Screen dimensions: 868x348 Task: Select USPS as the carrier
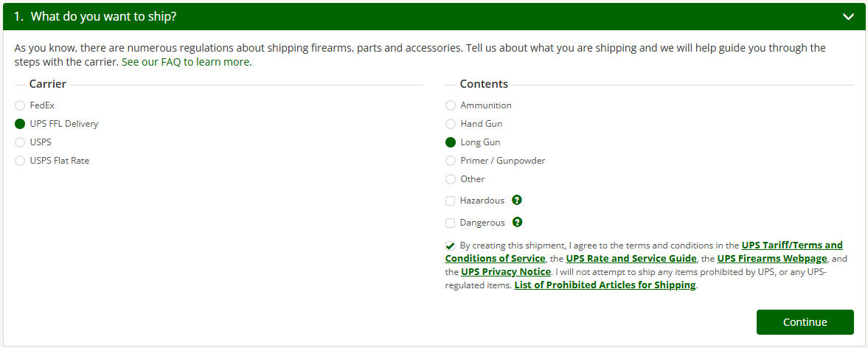click(20, 142)
